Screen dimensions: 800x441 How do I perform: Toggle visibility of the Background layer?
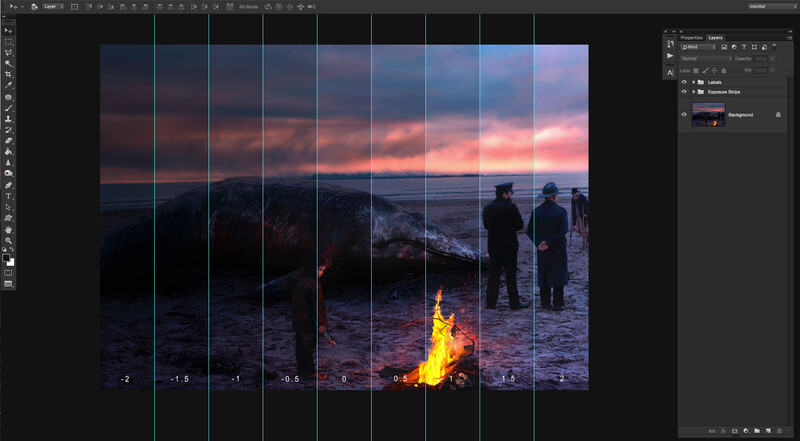pyautogui.click(x=684, y=115)
